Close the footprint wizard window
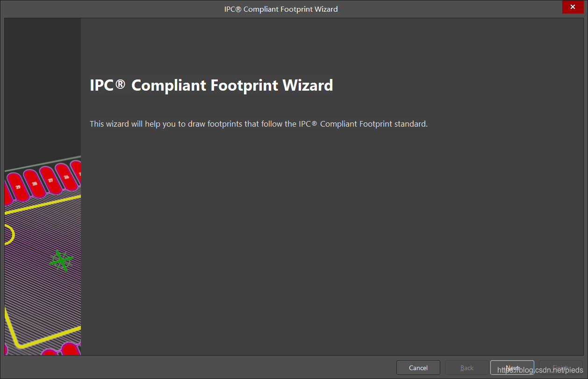Image resolution: width=588 pixels, height=379 pixels. [574, 8]
